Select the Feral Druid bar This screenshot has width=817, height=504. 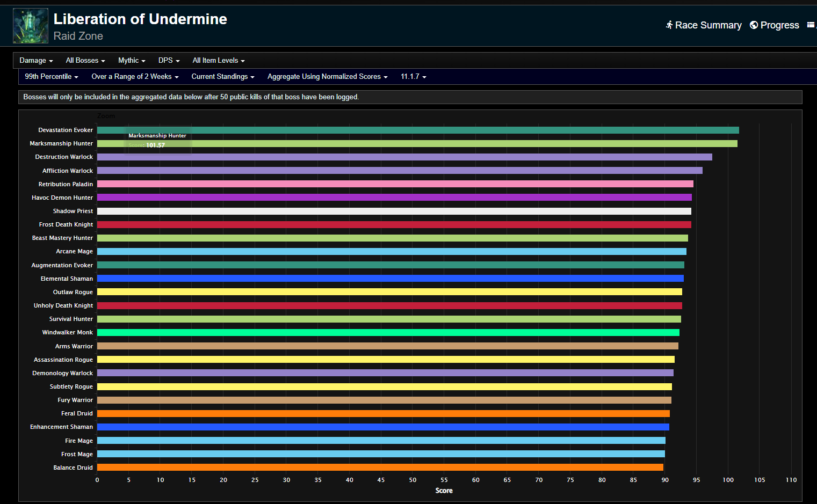click(x=384, y=413)
